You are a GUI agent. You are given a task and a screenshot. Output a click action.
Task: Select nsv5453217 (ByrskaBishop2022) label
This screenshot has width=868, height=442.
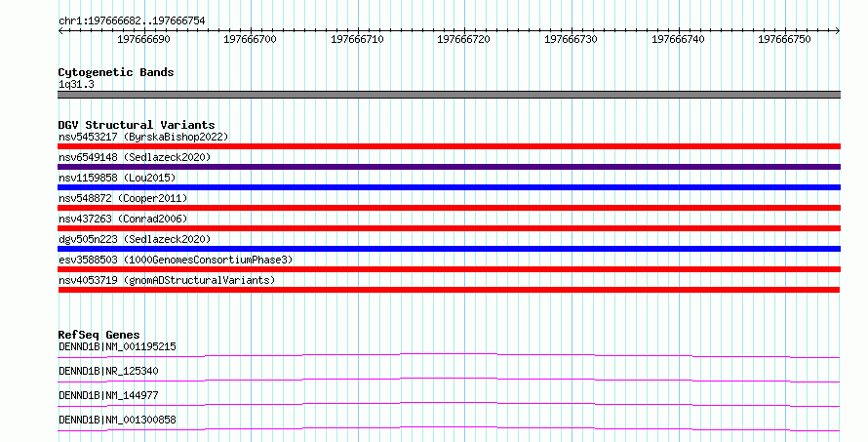click(x=143, y=137)
